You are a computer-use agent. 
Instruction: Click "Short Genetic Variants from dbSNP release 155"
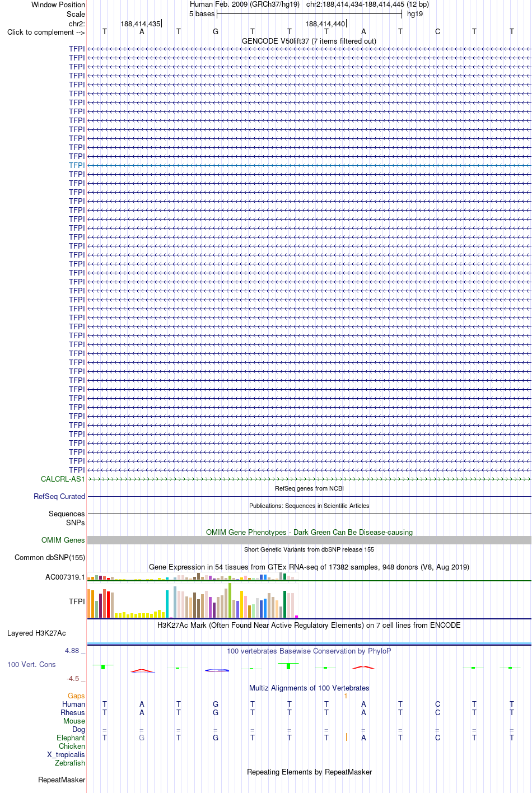pos(309,549)
